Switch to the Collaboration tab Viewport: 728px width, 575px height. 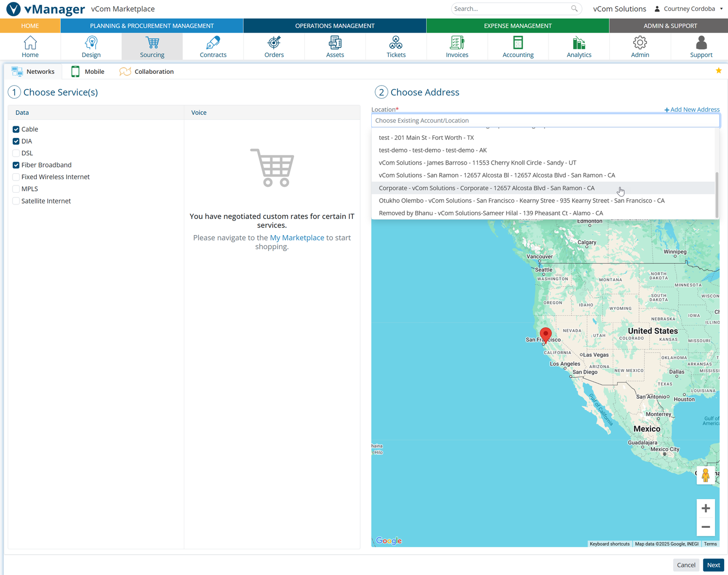pyautogui.click(x=147, y=71)
